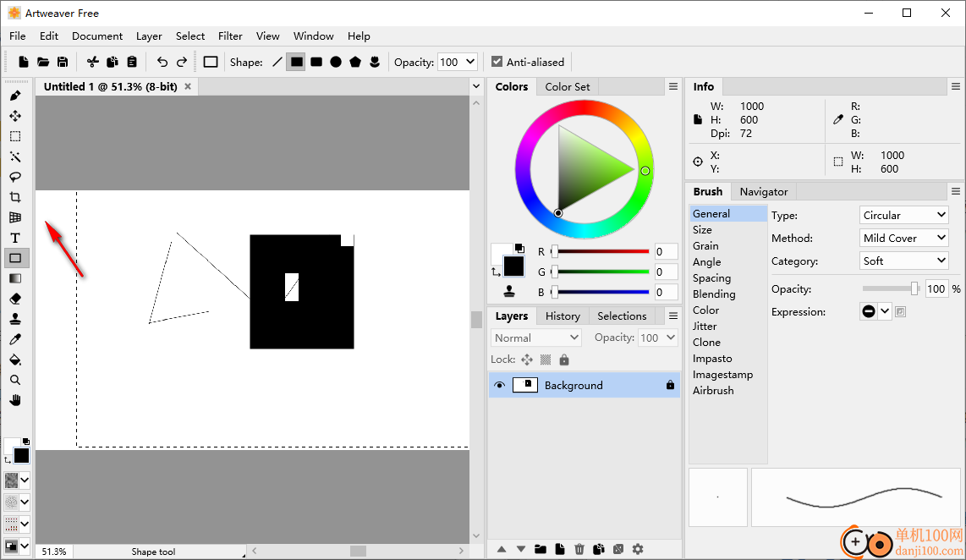Viewport: 966px width, 560px height.
Task: Select the Gradient tool
Action: tap(15, 278)
